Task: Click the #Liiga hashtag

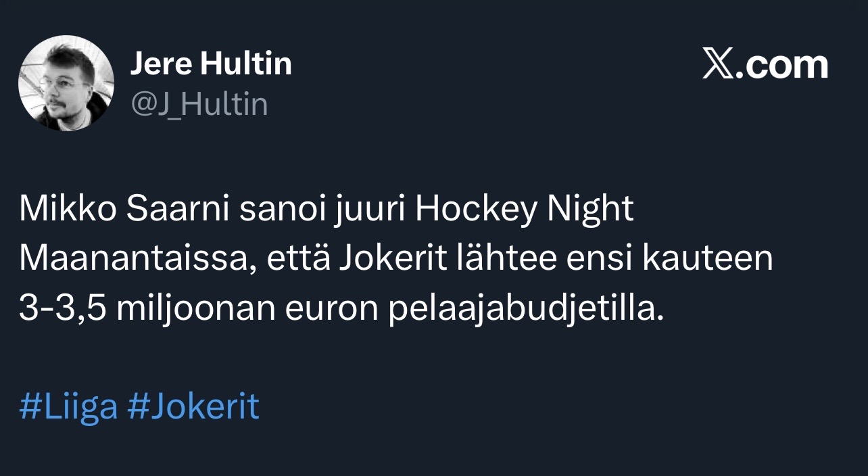Action: (x=68, y=406)
